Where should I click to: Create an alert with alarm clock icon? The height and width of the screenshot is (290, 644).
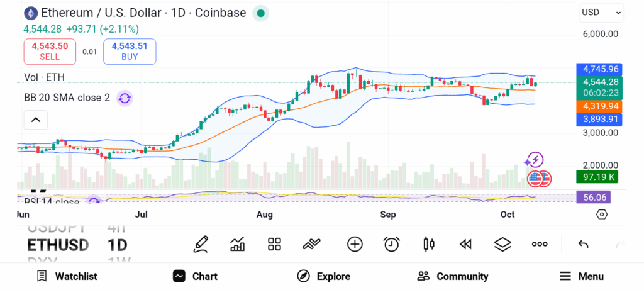coord(392,244)
